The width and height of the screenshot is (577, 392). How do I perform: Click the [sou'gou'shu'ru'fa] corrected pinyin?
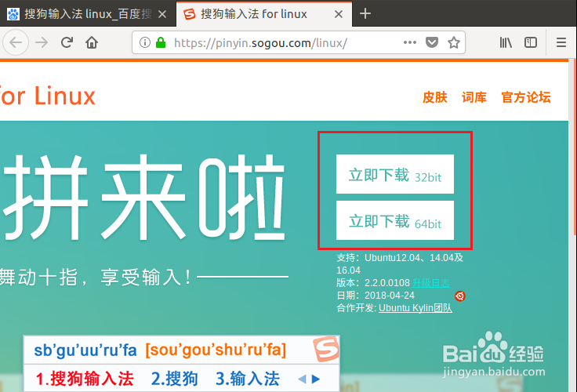point(216,350)
